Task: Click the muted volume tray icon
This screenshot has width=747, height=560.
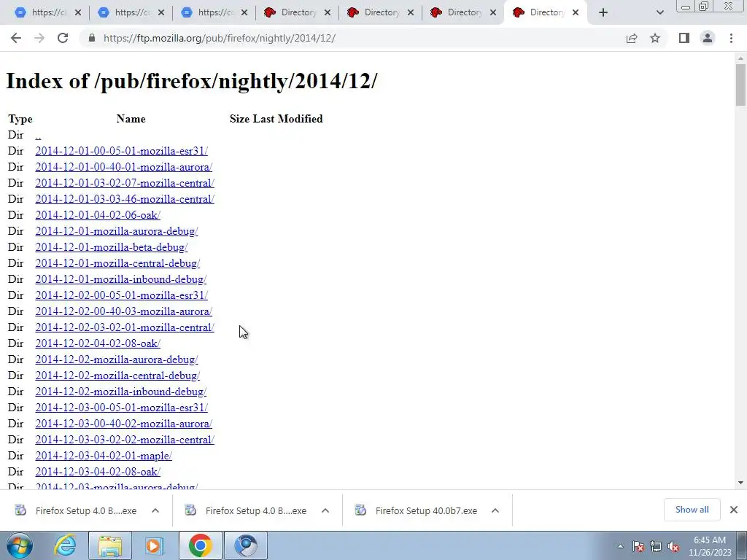Action: coord(673,547)
